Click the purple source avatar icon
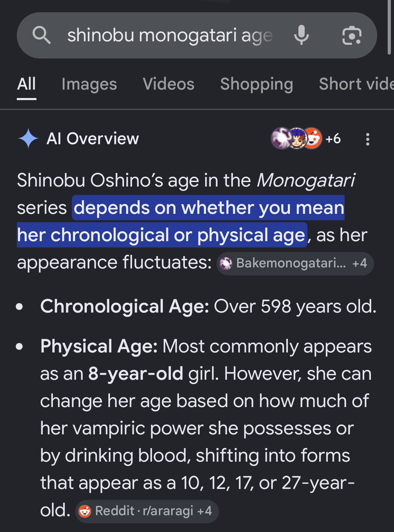 pos(280,139)
